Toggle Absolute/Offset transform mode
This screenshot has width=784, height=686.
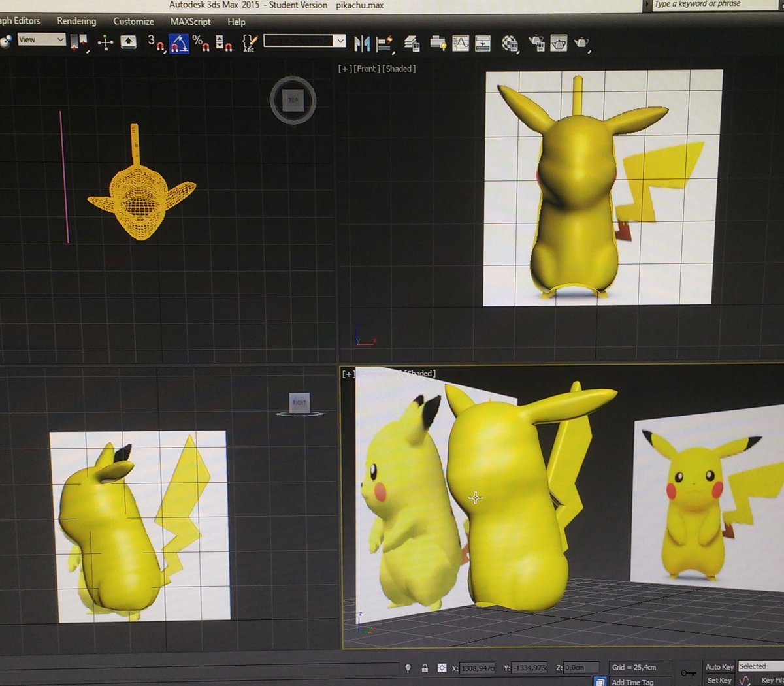point(442,668)
